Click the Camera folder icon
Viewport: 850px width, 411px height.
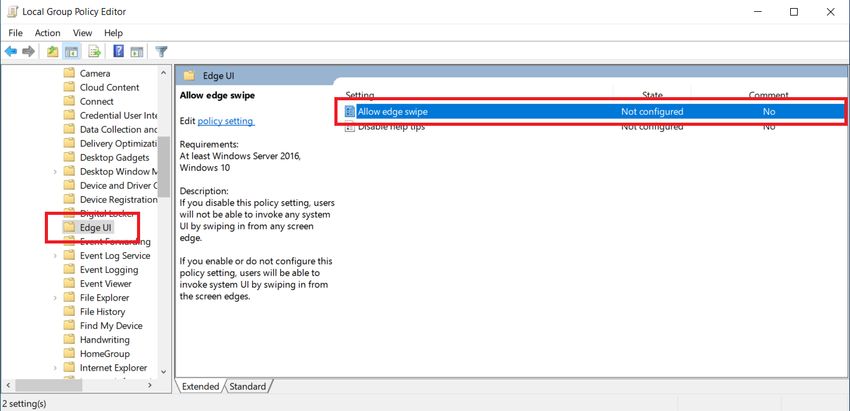point(69,73)
